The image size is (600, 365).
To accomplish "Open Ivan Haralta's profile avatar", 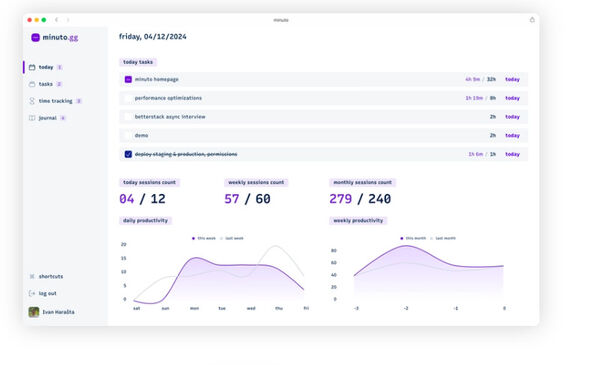I will pyautogui.click(x=34, y=312).
